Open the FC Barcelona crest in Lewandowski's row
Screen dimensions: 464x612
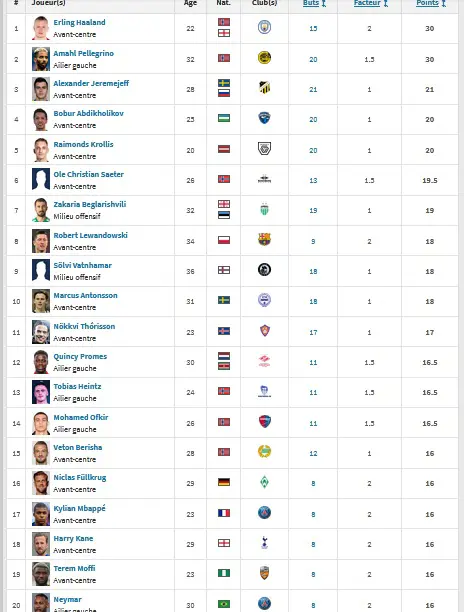point(265,240)
